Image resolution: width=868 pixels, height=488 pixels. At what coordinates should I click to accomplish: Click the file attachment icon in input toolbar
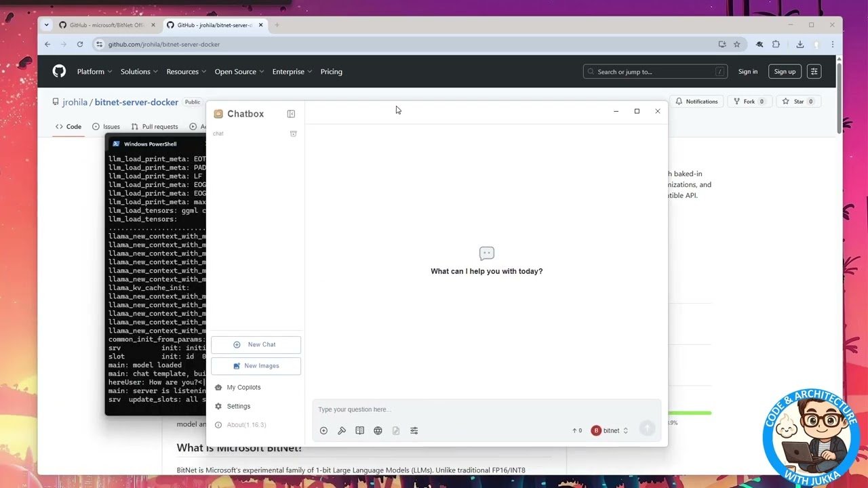pos(396,430)
